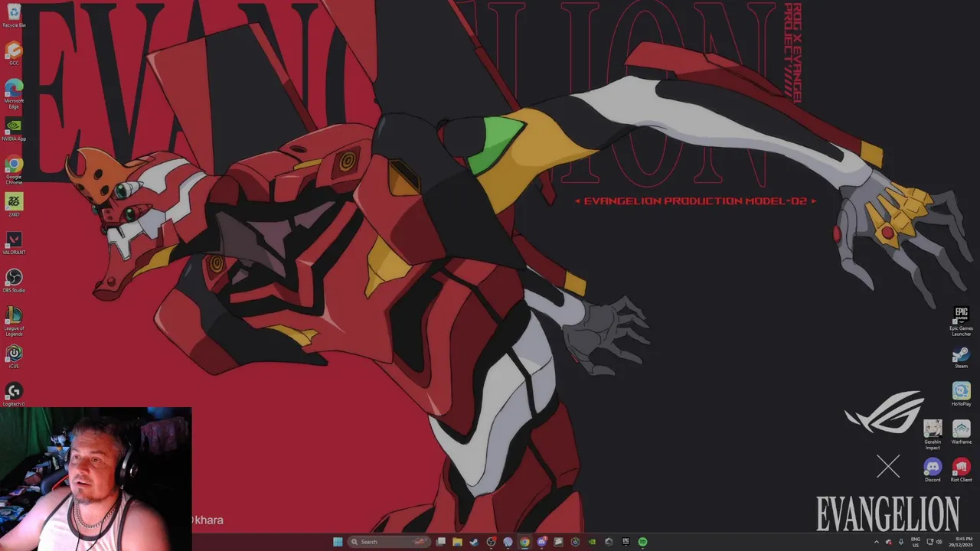980x551 pixels.
Task: Open File Explorer from the taskbar
Action: coord(457,542)
